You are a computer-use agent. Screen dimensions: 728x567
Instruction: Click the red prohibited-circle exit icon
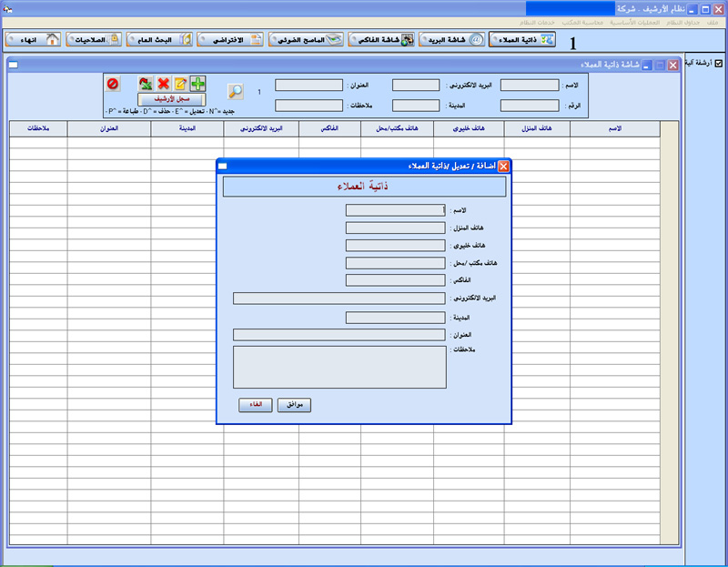pyautogui.click(x=113, y=84)
